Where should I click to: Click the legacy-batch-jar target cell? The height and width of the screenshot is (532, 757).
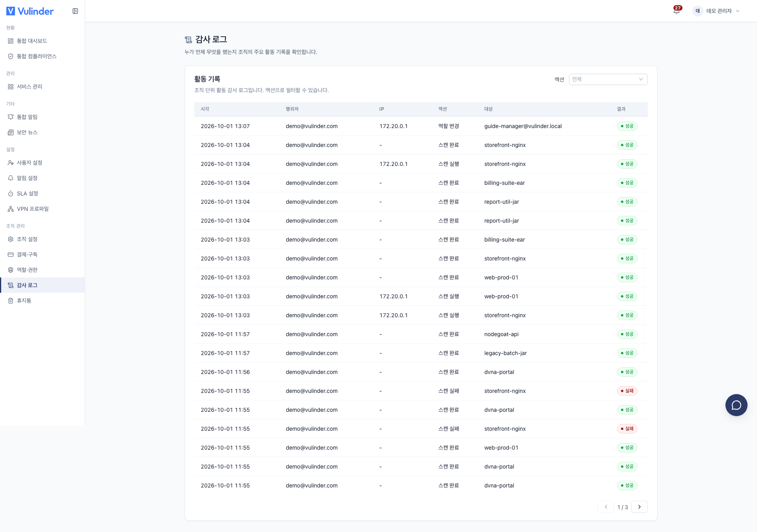(x=505, y=353)
